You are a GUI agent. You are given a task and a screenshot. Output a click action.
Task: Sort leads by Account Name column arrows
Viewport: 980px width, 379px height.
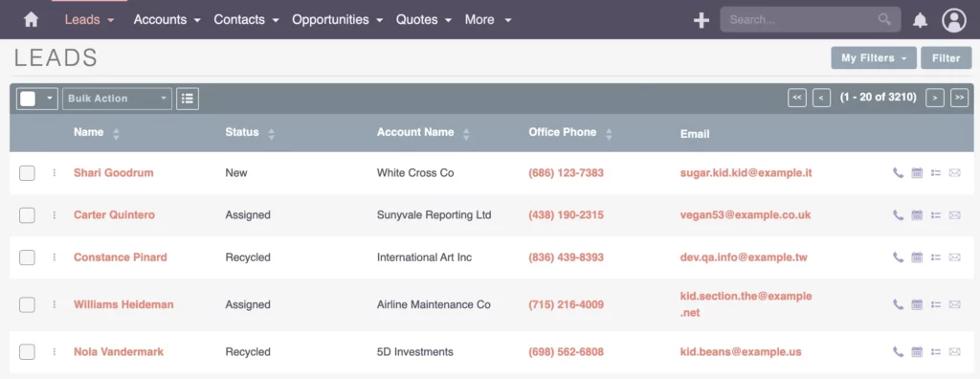click(466, 133)
